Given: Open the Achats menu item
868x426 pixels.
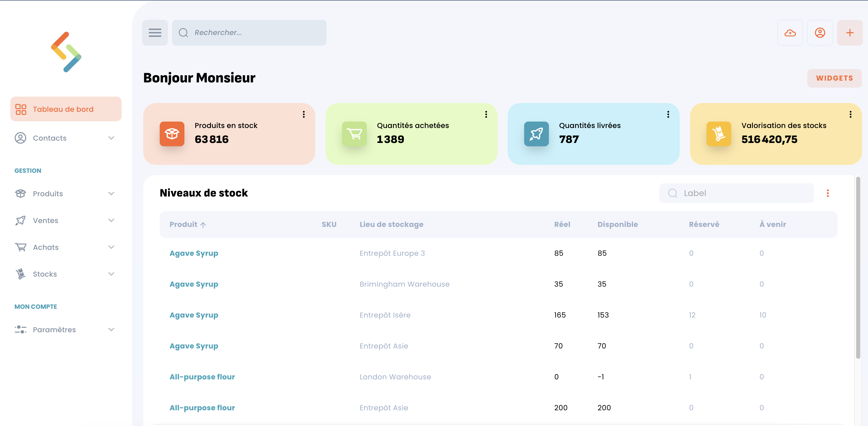Looking at the screenshot, I should pyautogui.click(x=66, y=247).
